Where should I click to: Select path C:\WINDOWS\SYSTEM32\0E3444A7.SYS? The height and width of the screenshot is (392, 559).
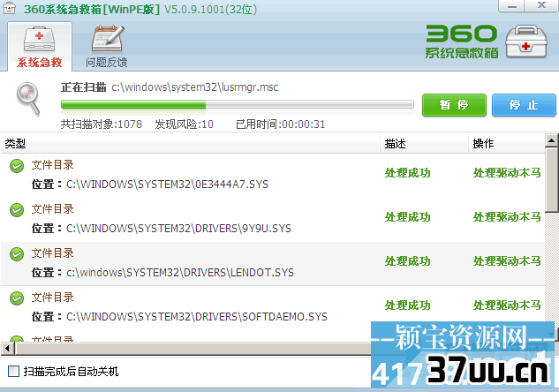tap(167, 185)
